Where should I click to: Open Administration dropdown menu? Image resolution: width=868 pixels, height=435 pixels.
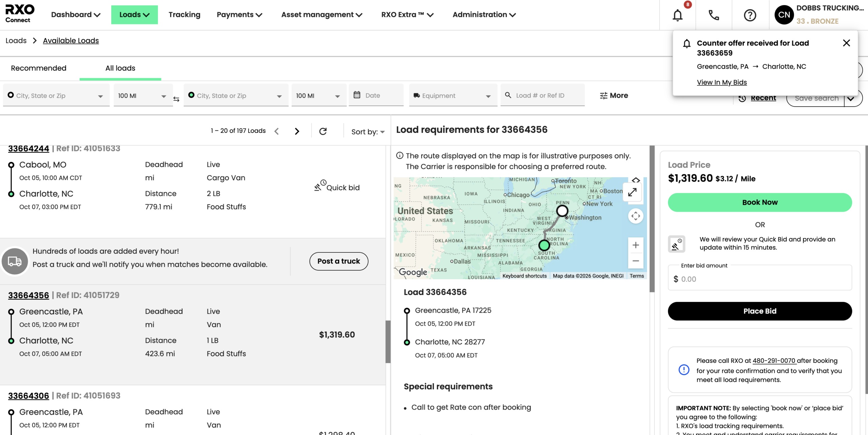[x=484, y=15]
